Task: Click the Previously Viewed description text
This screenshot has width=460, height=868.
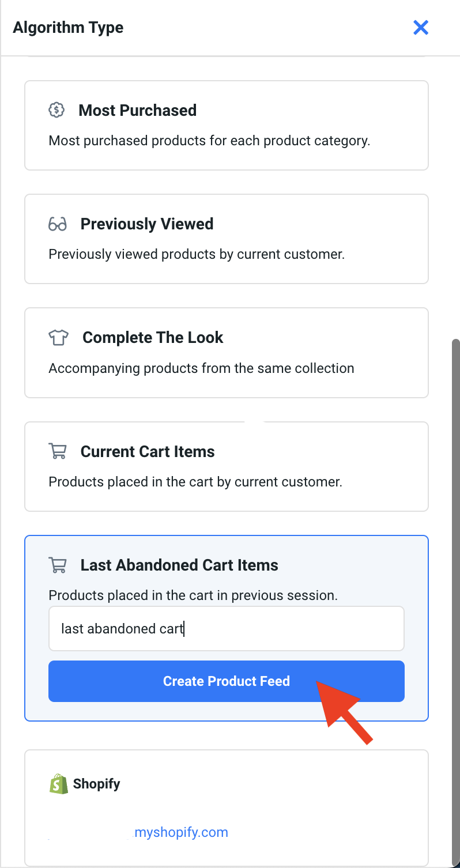Action: coord(197,254)
